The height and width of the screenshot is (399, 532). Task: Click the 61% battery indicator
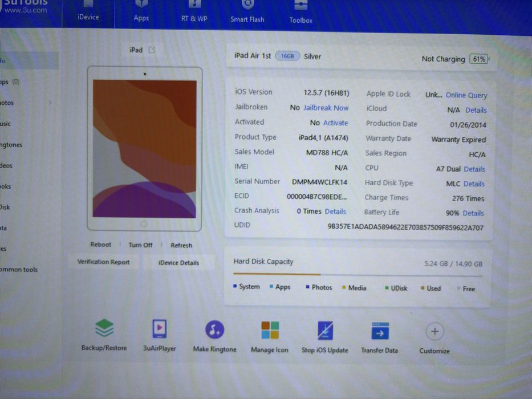(479, 59)
